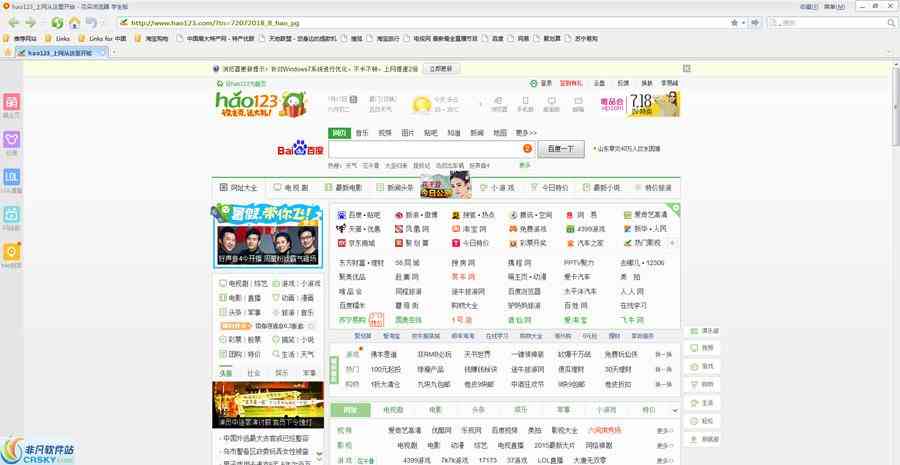Close the browser update tip bar
The image size is (900, 465).
coord(686,68)
